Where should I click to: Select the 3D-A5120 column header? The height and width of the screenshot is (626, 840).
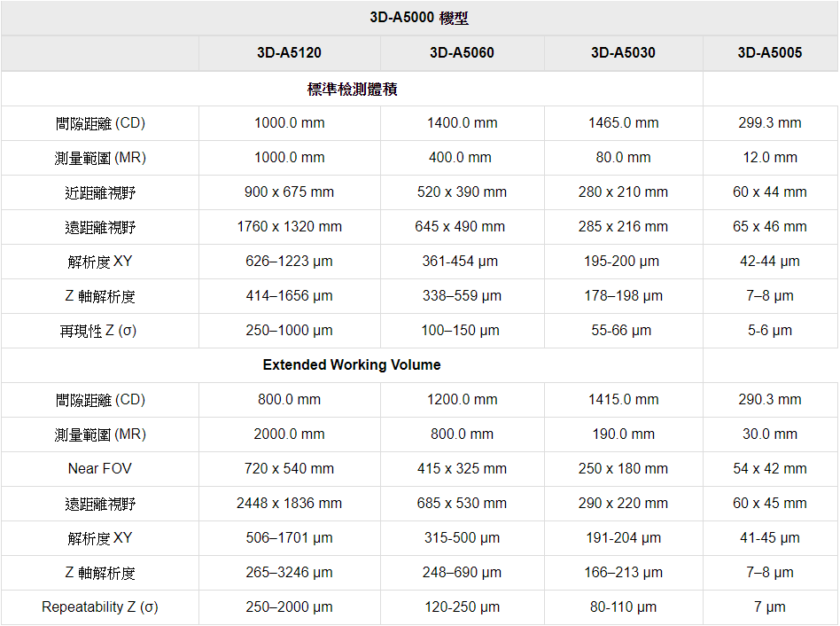[x=289, y=52]
